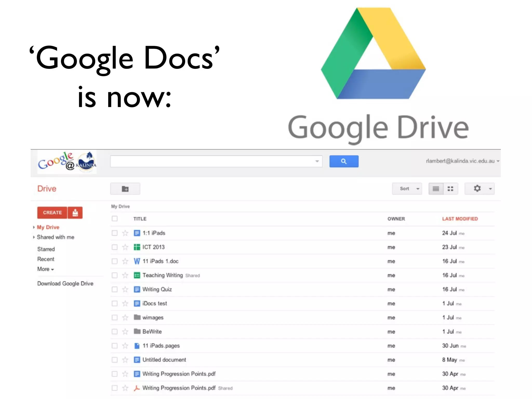The width and height of the screenshot is (532, 399).
Task: Sort by the TITLE column header
Action: (x=140, y=219)
